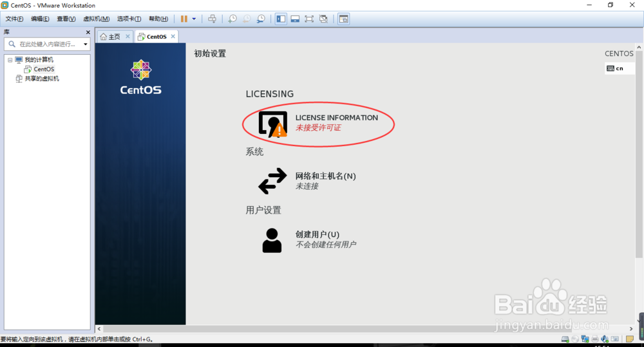This screenshot has height=347, width=644.
Task: Select 共享的虚拟机 in the library tree
Action: tap(42, 79)
